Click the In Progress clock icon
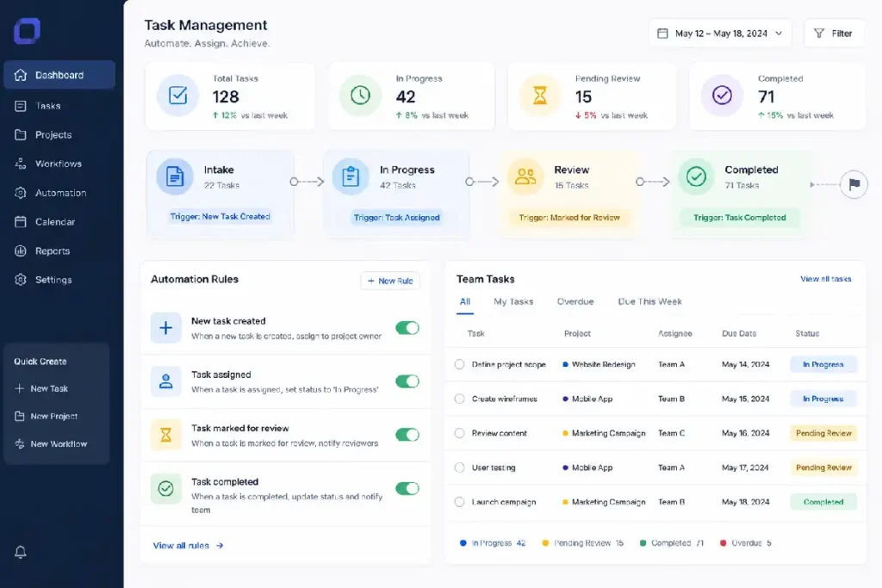Image resolution: width=882 pixels, height=588 pixels. coord(360,95)
